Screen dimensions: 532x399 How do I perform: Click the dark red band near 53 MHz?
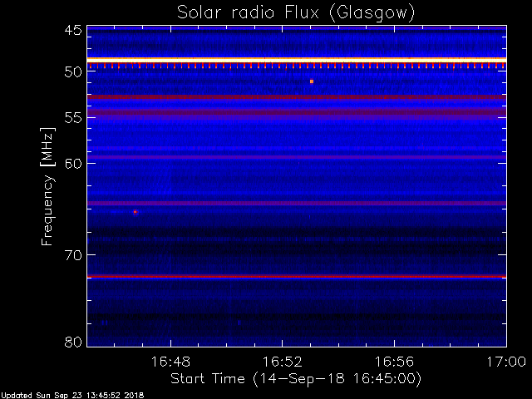point(297,97)
